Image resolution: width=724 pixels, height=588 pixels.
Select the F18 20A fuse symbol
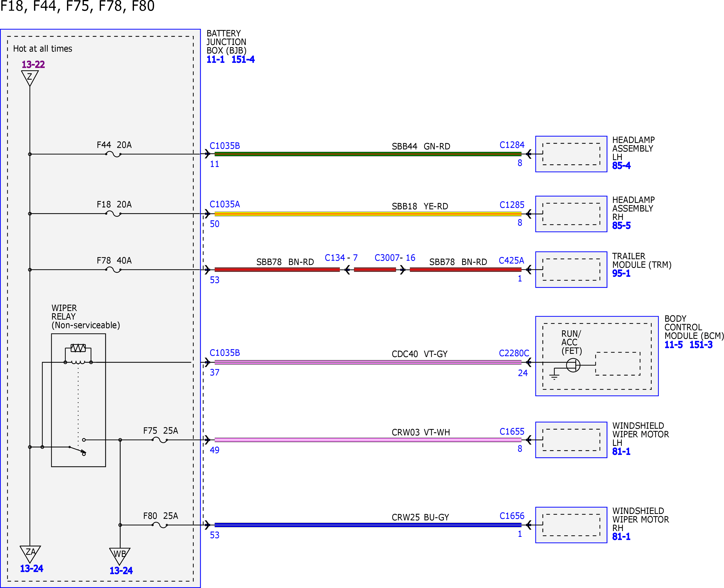[x=113, y=214]
